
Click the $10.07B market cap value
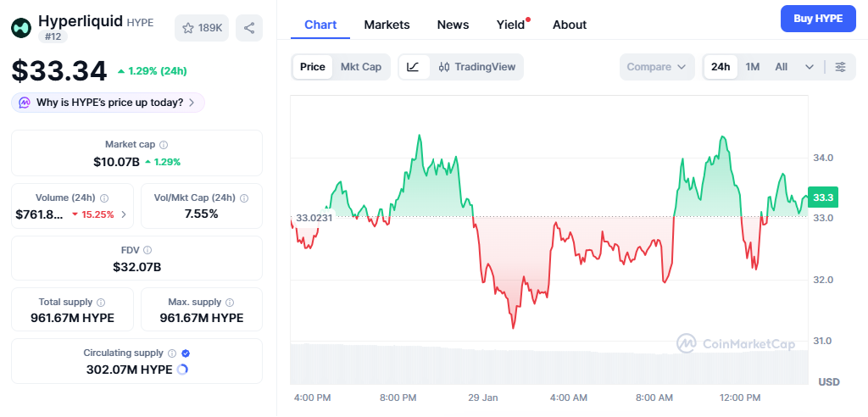click(116, 162)
